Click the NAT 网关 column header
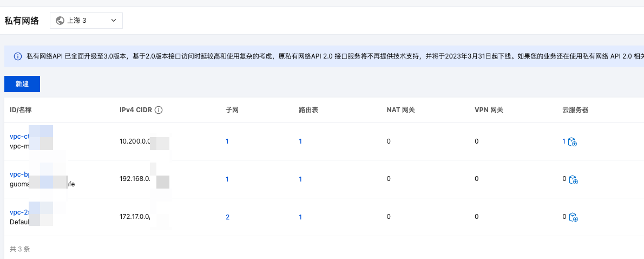Screen dimensions: 644x259 pyautogui.click(x=400, y=110)
